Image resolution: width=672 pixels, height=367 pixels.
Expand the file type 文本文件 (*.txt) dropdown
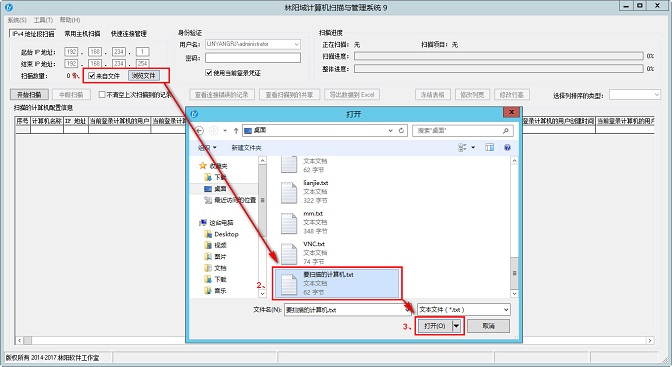(506, 310)
